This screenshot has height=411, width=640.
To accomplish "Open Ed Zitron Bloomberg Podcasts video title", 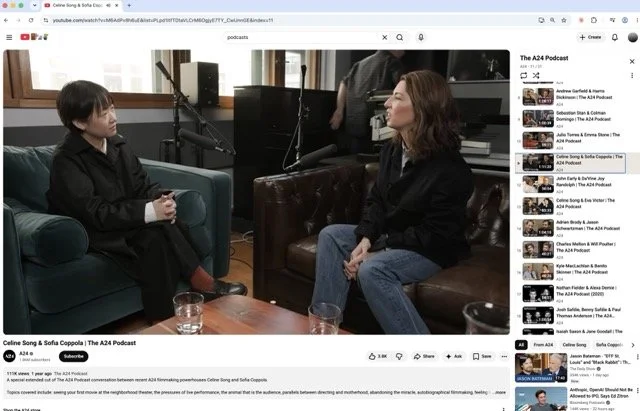I will point(601,393).
